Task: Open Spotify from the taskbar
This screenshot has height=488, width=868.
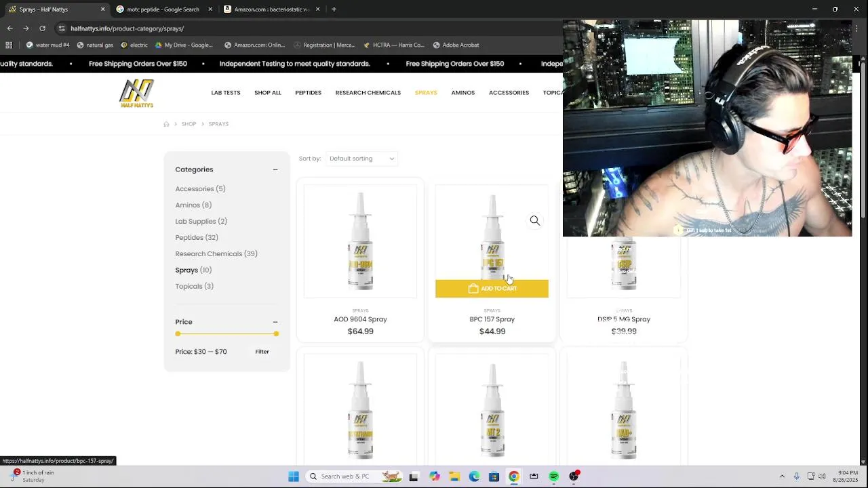Action: tap(554, 476)
